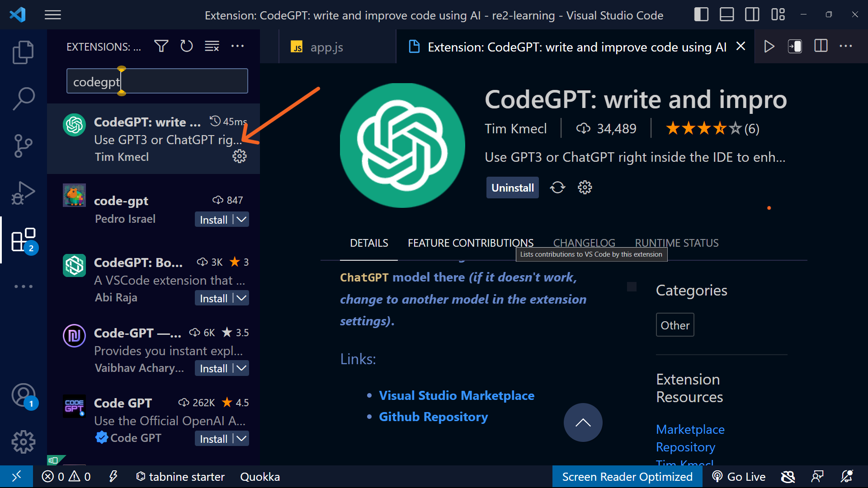The height and width of the screenshot is (488, 868).
Task: Toggle the primary side bar layout button
Action: click(701, 14)
